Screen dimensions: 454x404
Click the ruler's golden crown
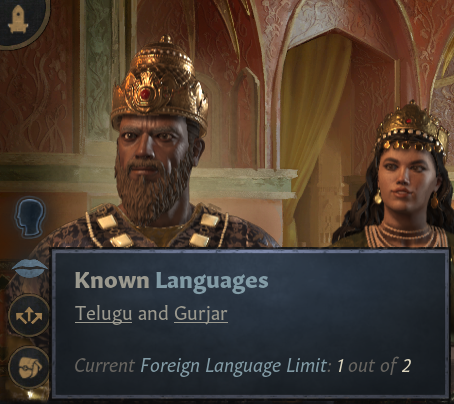tap(159, 83)
